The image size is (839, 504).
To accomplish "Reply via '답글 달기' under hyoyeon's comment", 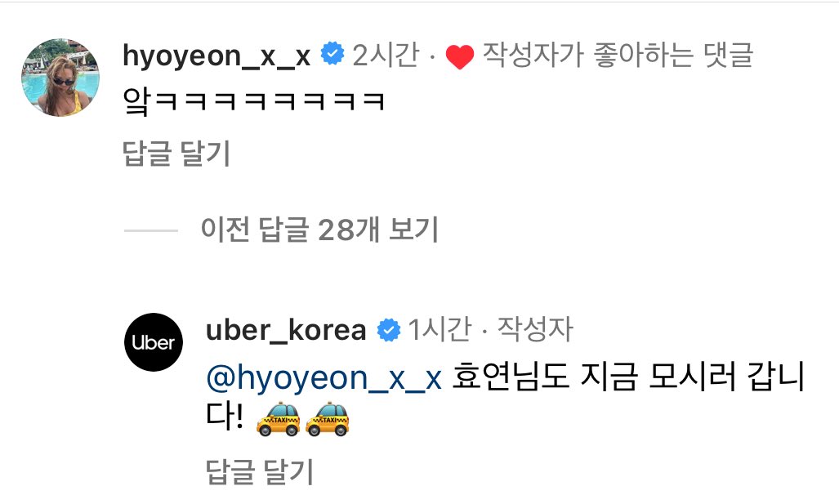I will coord(176,154).
